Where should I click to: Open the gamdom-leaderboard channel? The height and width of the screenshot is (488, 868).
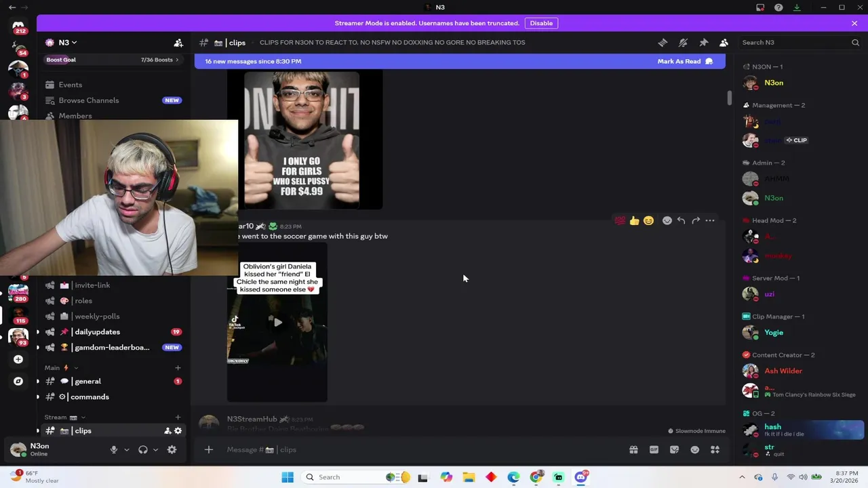(x=113, y=348)
